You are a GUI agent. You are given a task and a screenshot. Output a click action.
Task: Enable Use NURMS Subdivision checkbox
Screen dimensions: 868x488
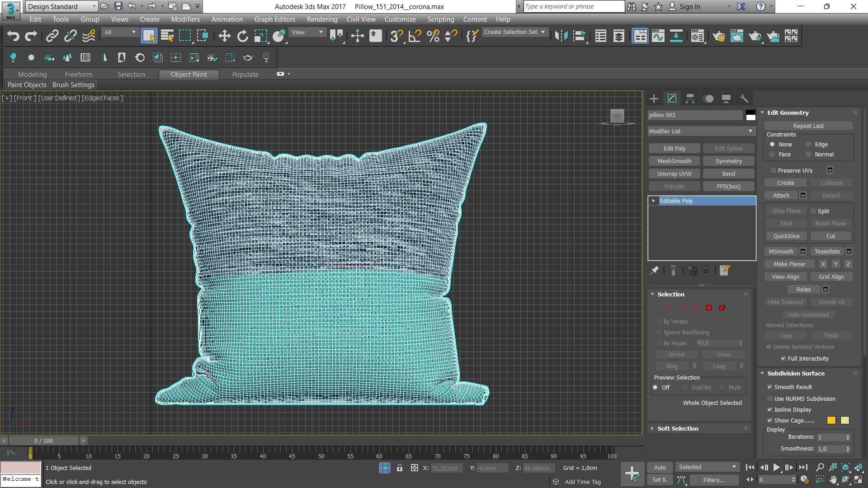coord(770,399)
